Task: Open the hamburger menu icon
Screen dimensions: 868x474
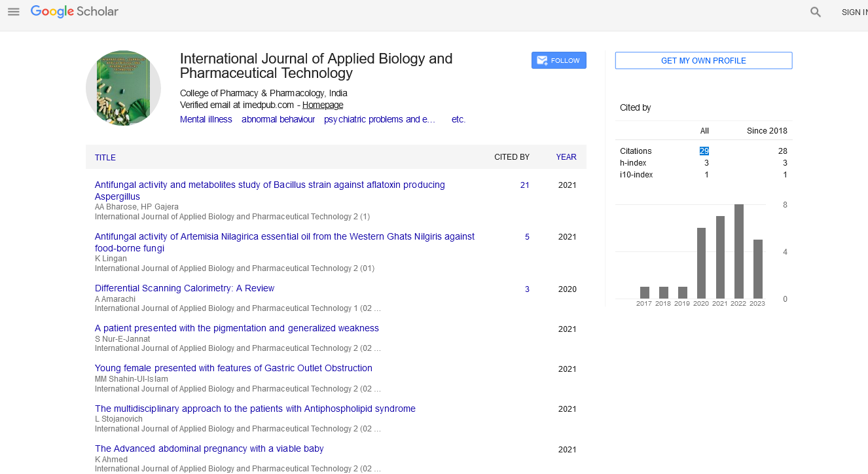Action: pos(14,12)
